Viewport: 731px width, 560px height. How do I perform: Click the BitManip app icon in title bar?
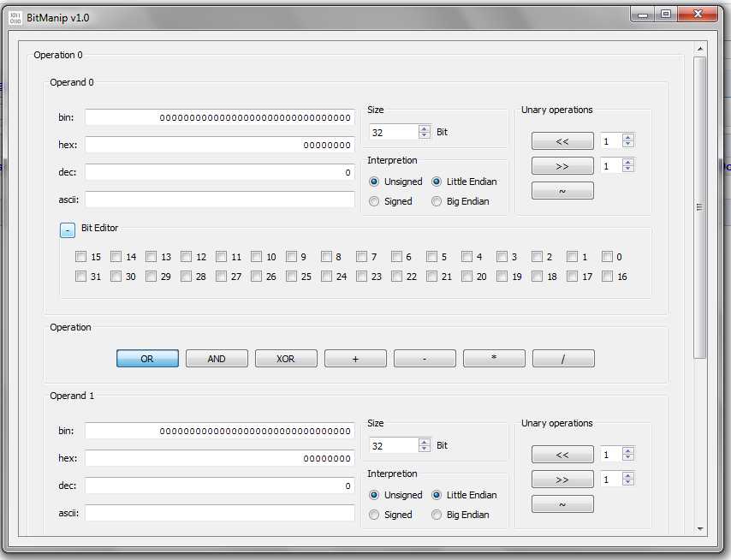15,18
